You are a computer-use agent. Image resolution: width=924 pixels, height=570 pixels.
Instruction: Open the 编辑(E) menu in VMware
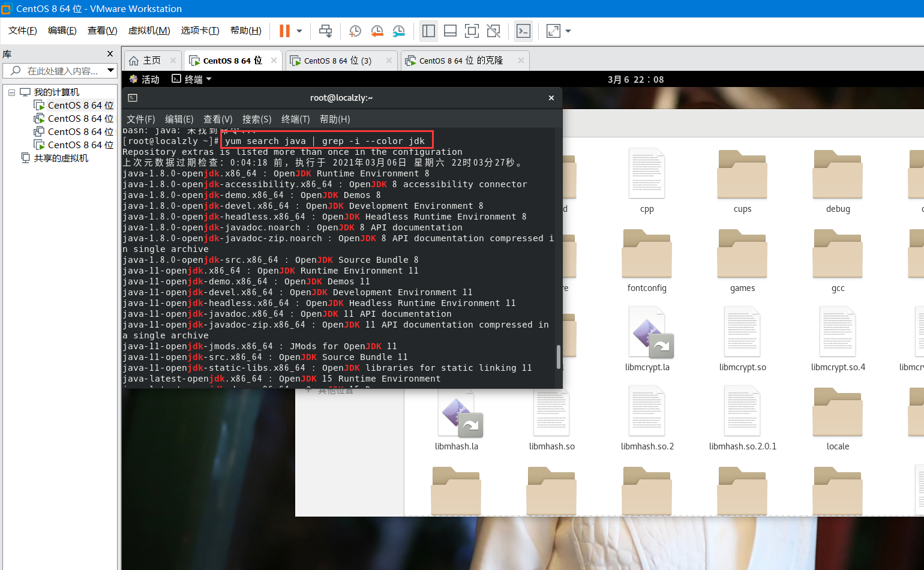coord(62,31)
